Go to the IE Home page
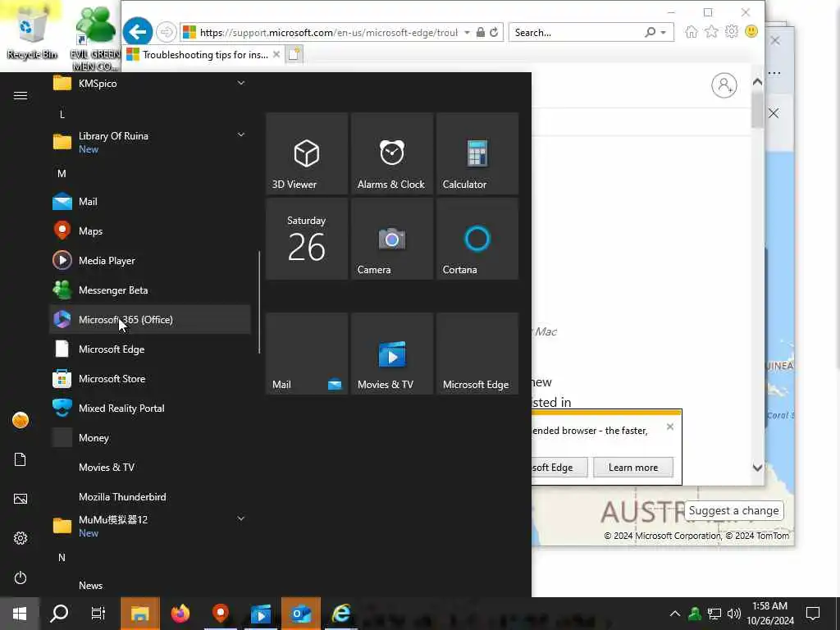840x630 pixels. [692, 32]
